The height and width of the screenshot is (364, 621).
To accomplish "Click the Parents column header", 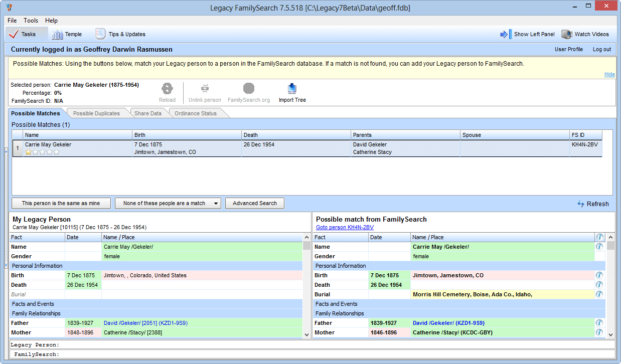I will [x=405, y=135].
